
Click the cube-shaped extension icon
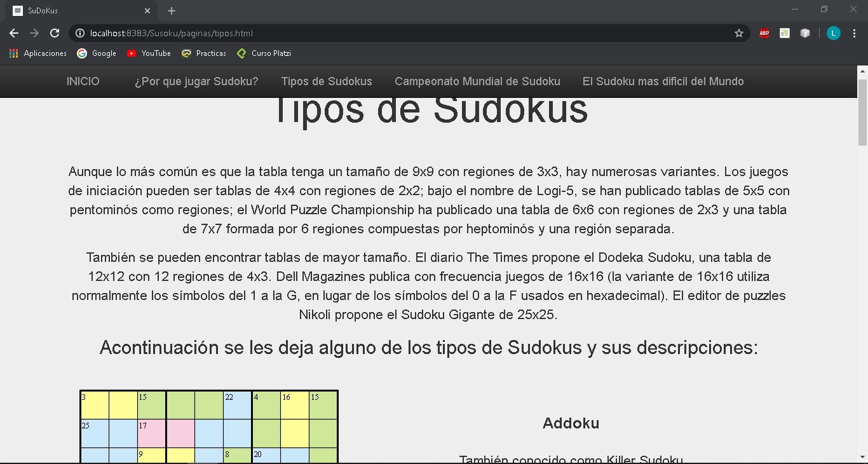[x=805, y=33]
